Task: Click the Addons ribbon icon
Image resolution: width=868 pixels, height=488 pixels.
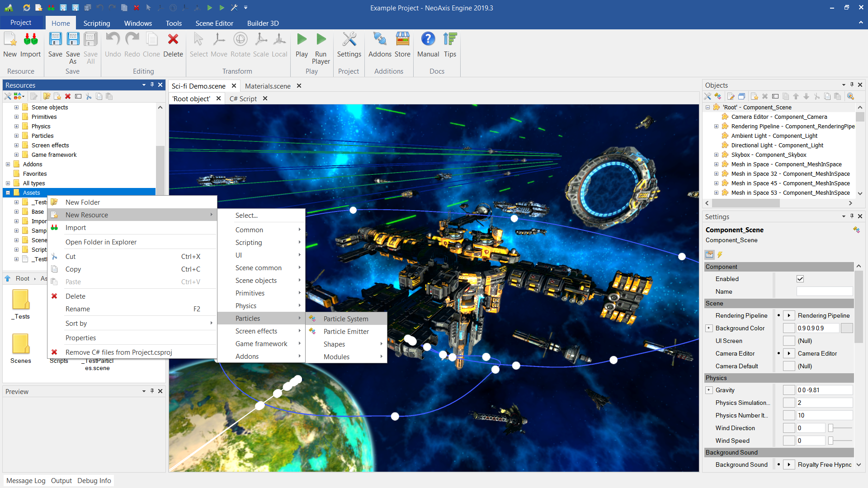Action: click(380, 40)
